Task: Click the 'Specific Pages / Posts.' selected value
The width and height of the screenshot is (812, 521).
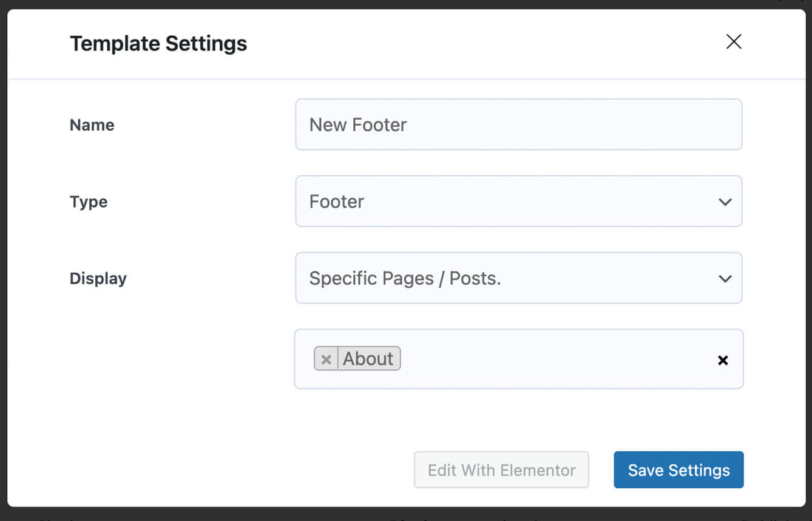Action: coord(405,279)
